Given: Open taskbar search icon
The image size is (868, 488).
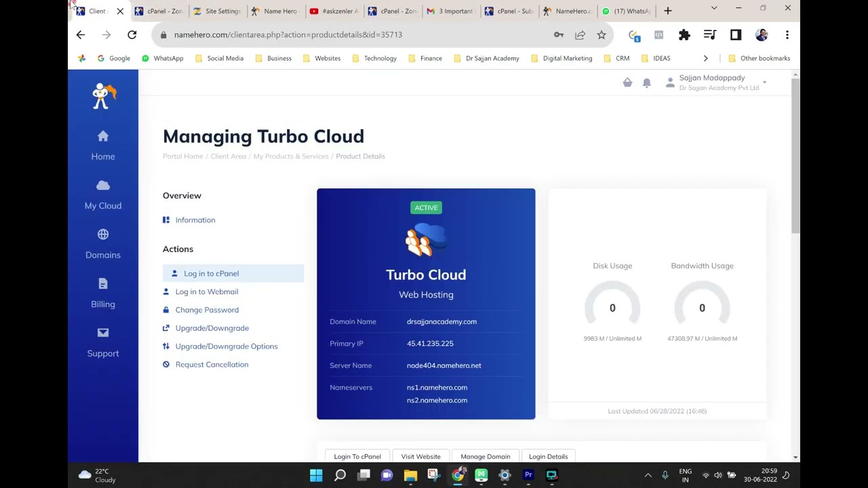Looking at the screenshot, I should (x=340, y=475).
